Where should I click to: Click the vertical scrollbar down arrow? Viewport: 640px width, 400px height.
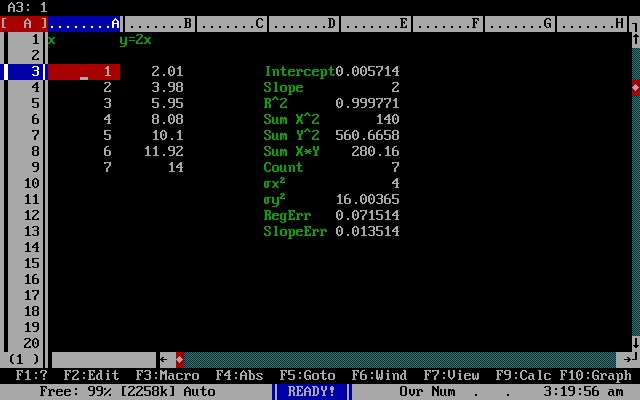point(636,343)
